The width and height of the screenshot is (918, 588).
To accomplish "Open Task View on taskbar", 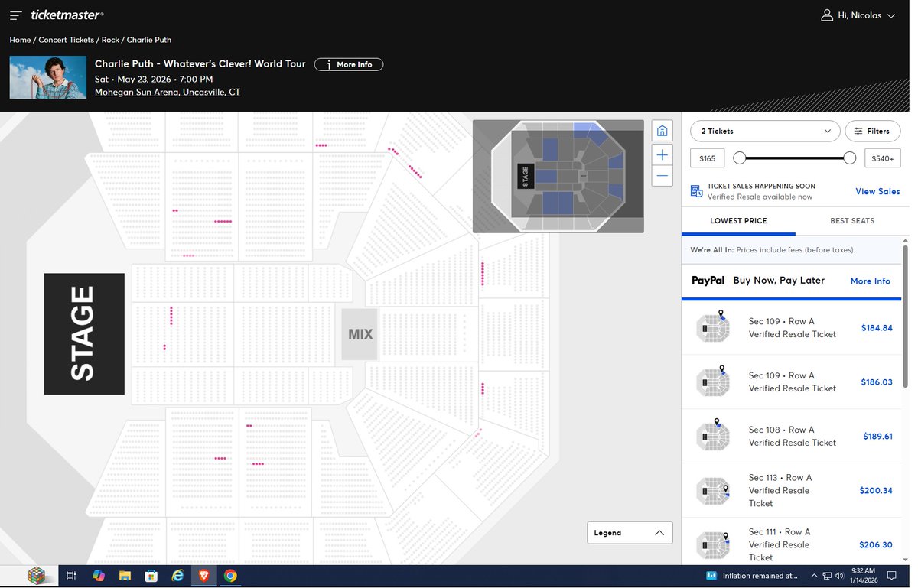I will tap(71, 576).
